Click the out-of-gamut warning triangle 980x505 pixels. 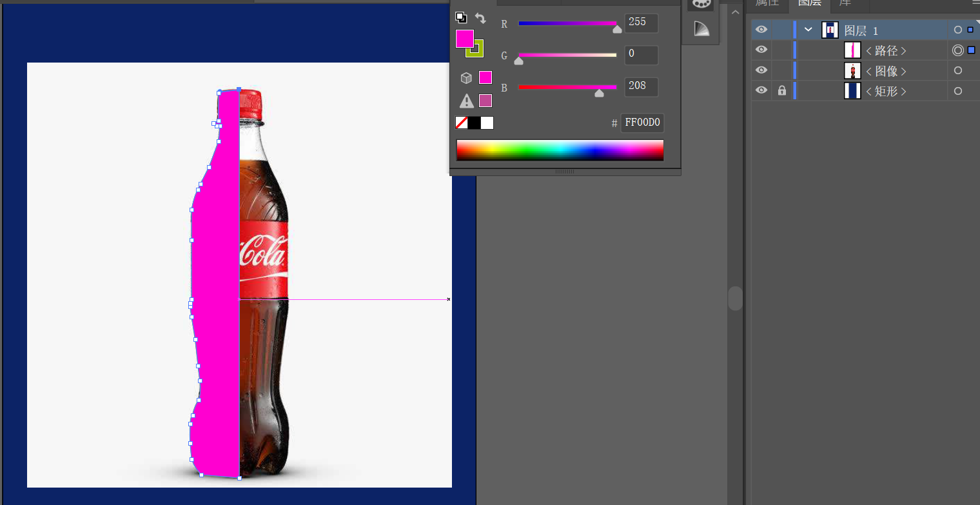pyautogui.click(x=466, y=101)
